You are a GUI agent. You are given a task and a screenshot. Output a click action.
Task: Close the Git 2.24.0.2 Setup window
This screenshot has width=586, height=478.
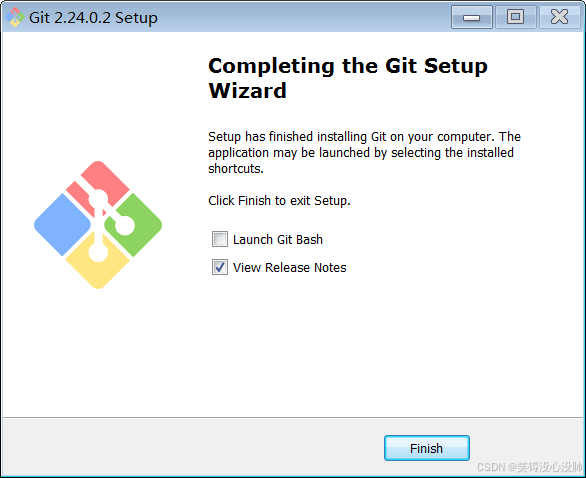click(x=559, y=17)
